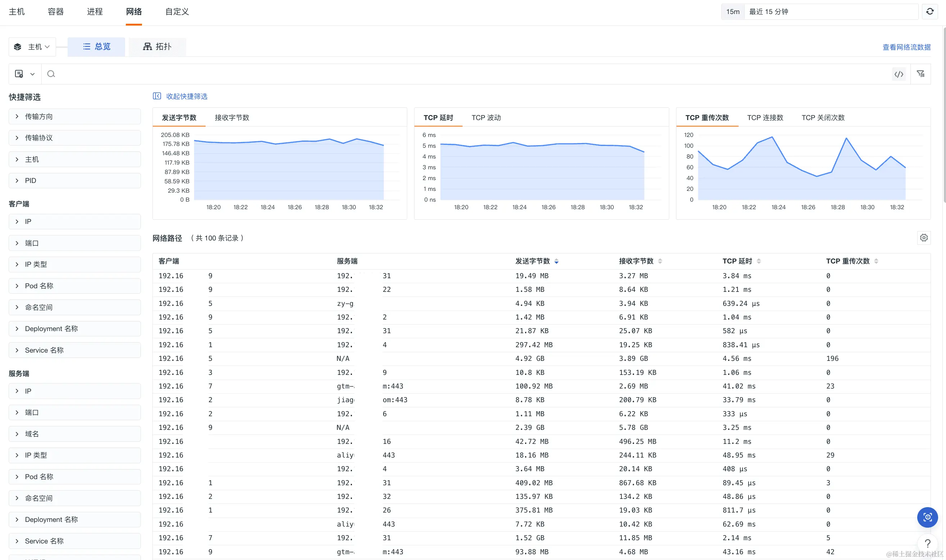Open table column settings gear icon
The width and height of the screenshot is (946, 560).
pyautogui.click(x=923, y=238)
